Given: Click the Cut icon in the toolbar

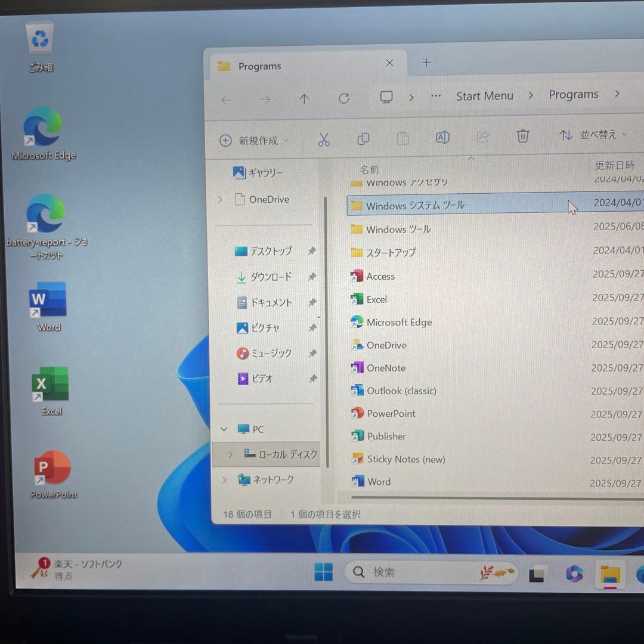Looking at the screenshot, I should click(x=324, y=138).
